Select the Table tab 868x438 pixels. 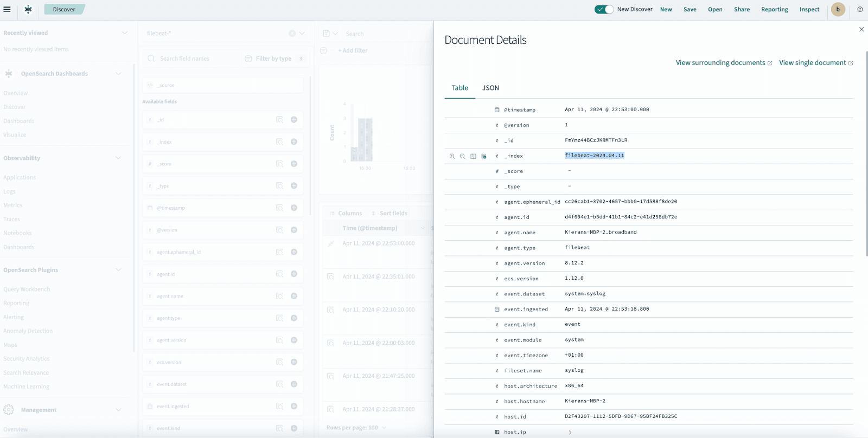459,88
